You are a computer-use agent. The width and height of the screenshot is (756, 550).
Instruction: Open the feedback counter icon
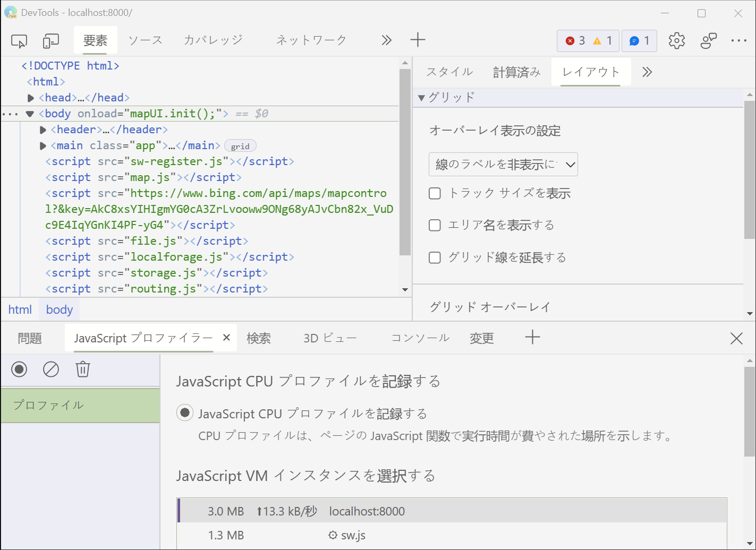(x=639, y=40)
